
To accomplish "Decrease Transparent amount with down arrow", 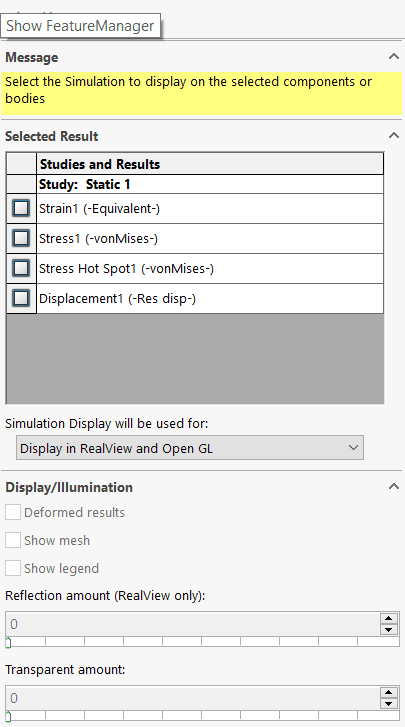I will pyautogui.click(x=388, y=704).
